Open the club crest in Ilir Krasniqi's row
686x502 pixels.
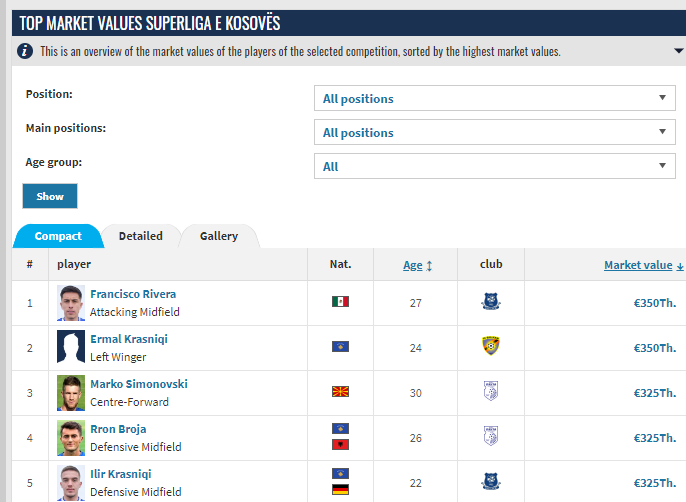click(x=491, y=482)
